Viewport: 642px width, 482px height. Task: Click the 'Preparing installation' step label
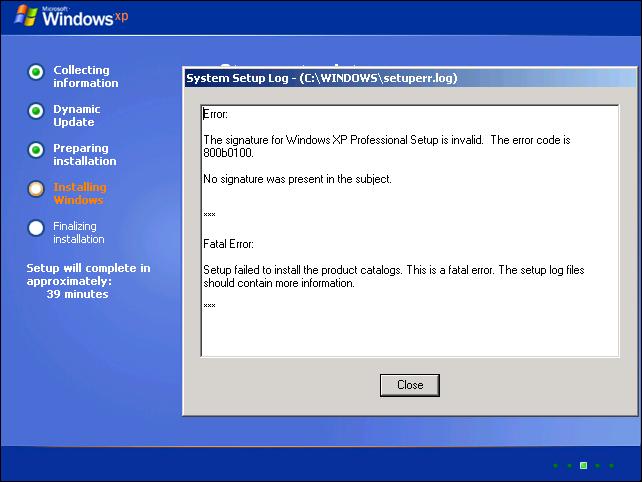click(x=85, y=154)
